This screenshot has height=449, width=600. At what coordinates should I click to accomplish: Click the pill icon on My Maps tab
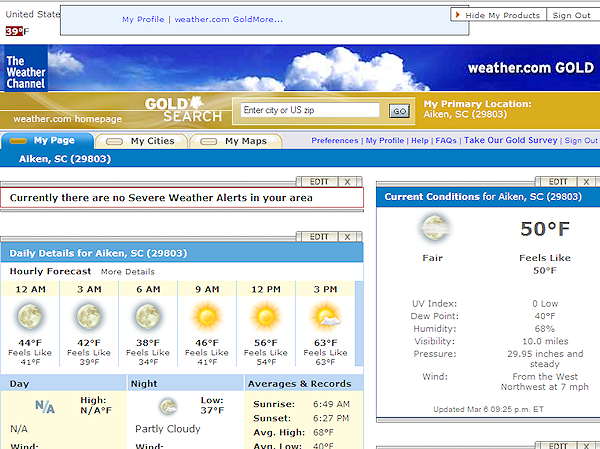pos(209,142)
